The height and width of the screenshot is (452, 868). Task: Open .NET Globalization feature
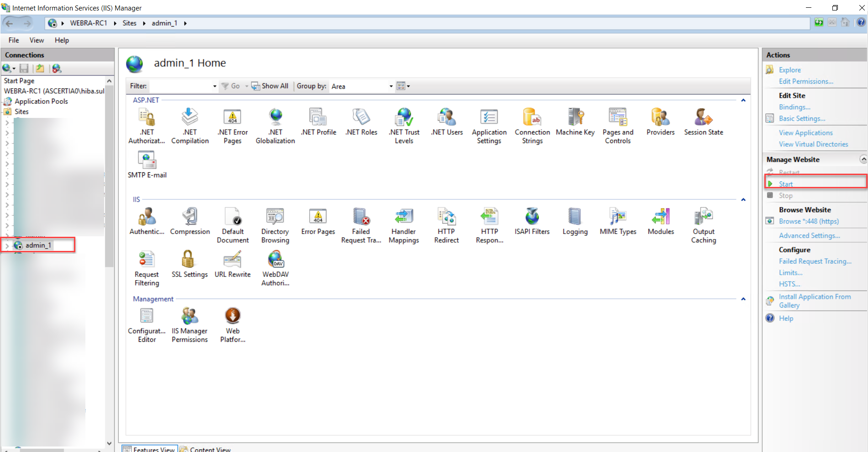(275, 126)
